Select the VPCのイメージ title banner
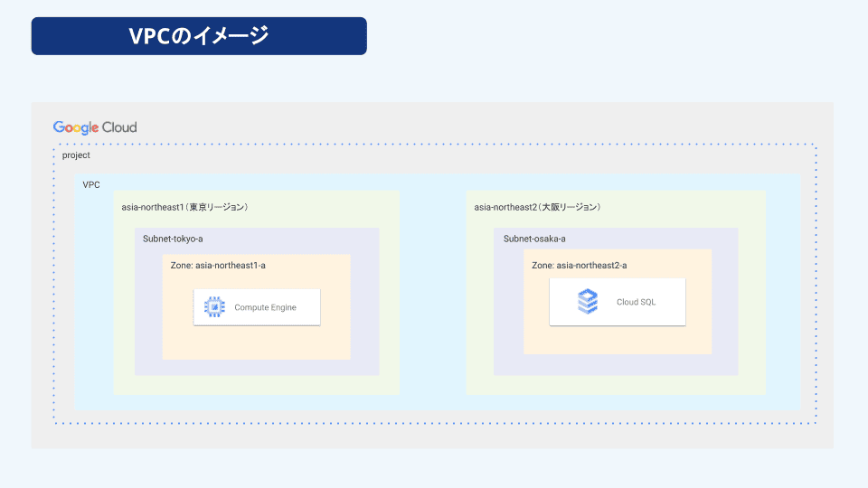This screenshot has height=488, width=868. (198, 36)
